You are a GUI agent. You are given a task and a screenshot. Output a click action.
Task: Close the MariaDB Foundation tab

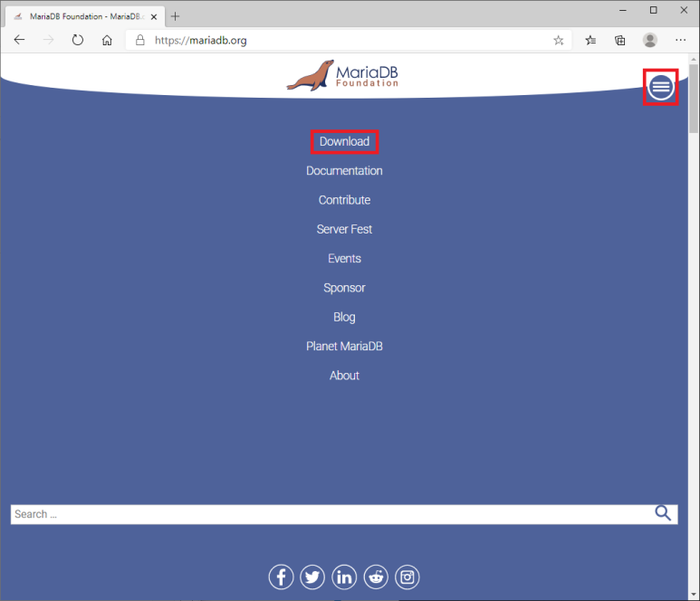click(x=154, y=17)
